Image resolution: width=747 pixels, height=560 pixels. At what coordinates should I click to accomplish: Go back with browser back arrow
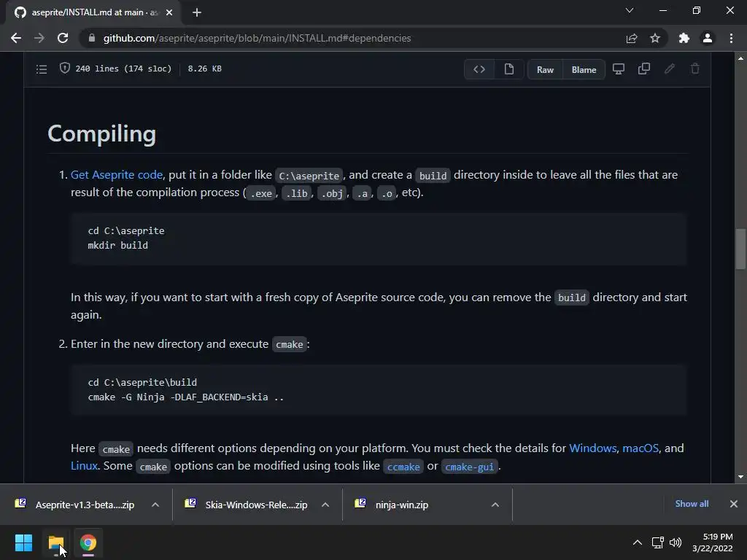pos(16,38)
